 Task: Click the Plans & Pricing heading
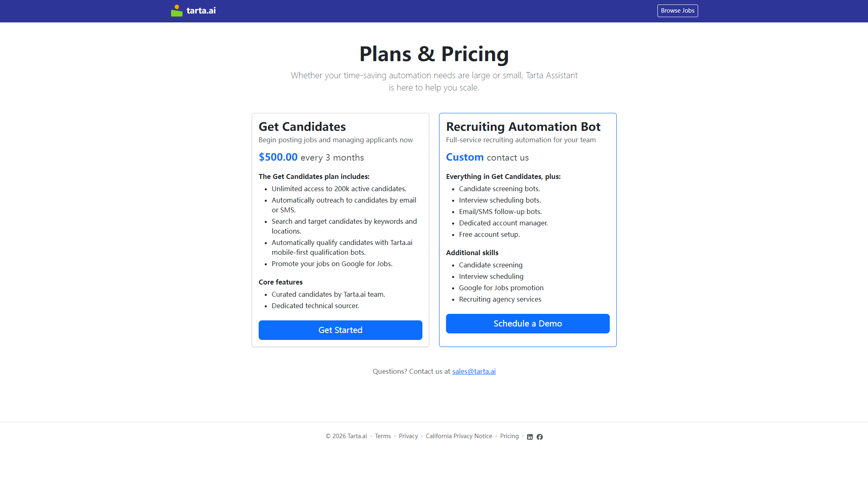[434, 54]
